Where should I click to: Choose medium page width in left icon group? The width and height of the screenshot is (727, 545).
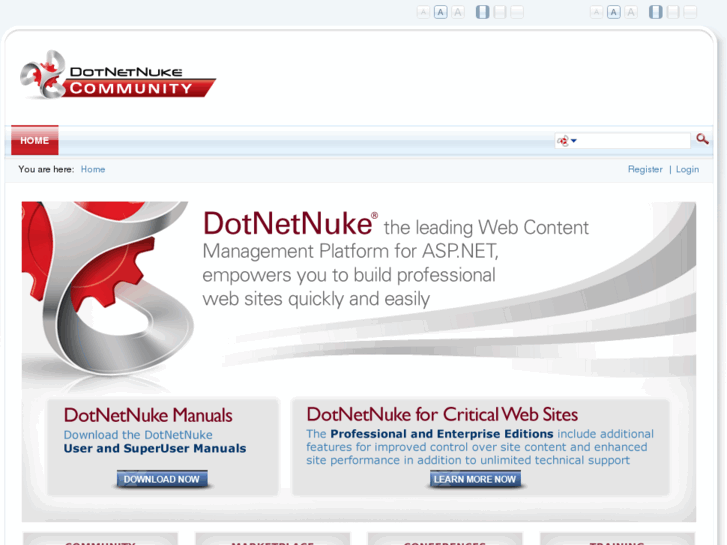pos(500,12)
